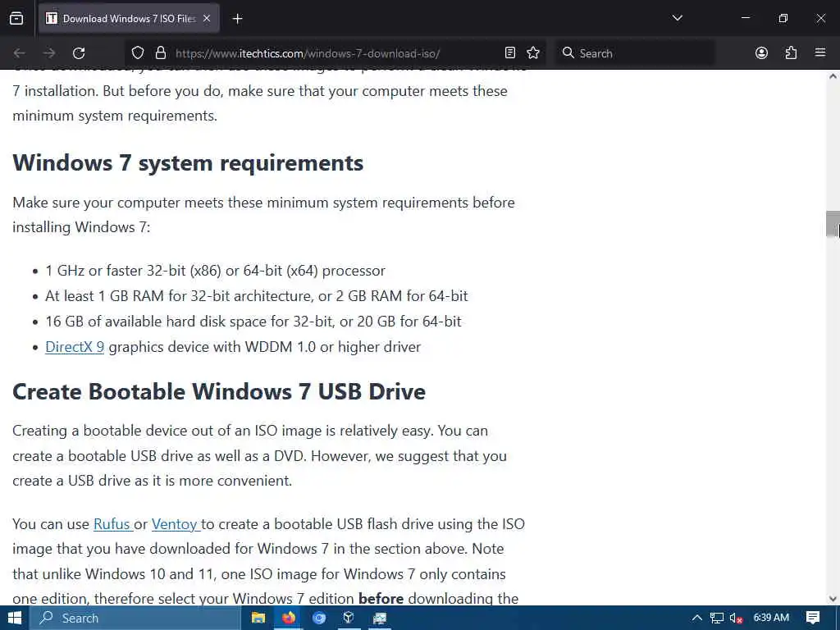Toggle Reader View icon
Image resolution: width=840 pixels, height=630 pixels.
click(510, 52)
